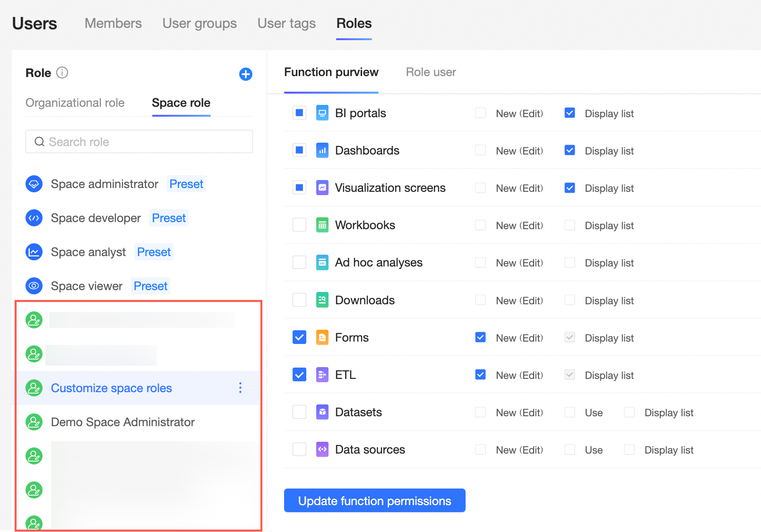Click the Space analyst chart icon
This screenshot has height=532, width=761.
tap(34, 252)
